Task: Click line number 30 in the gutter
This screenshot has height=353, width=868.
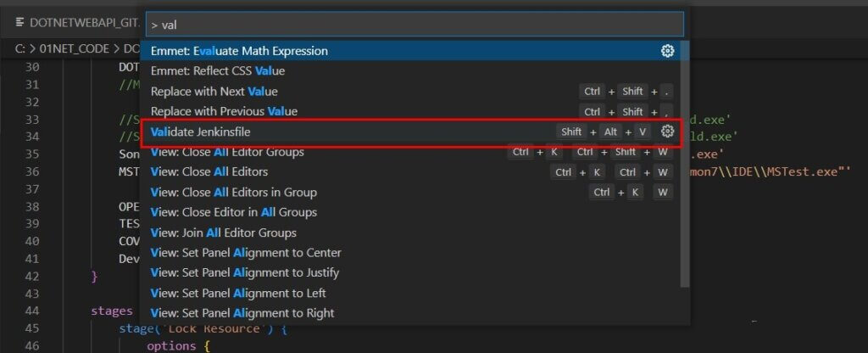Action: [x=33, y=67]
